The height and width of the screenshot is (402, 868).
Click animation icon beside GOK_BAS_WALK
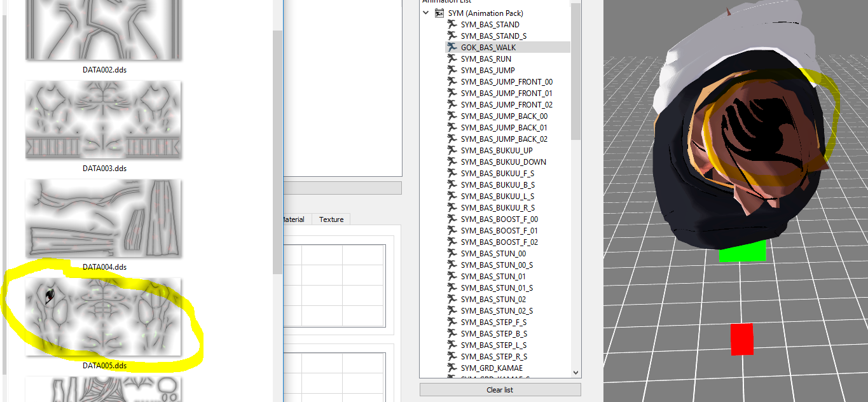(x=453, y=47)
